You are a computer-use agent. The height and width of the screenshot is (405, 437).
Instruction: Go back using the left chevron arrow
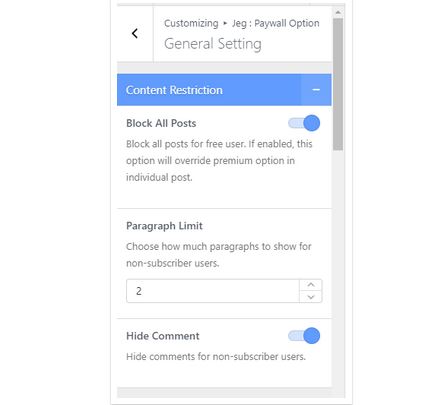tap(135, 33)
